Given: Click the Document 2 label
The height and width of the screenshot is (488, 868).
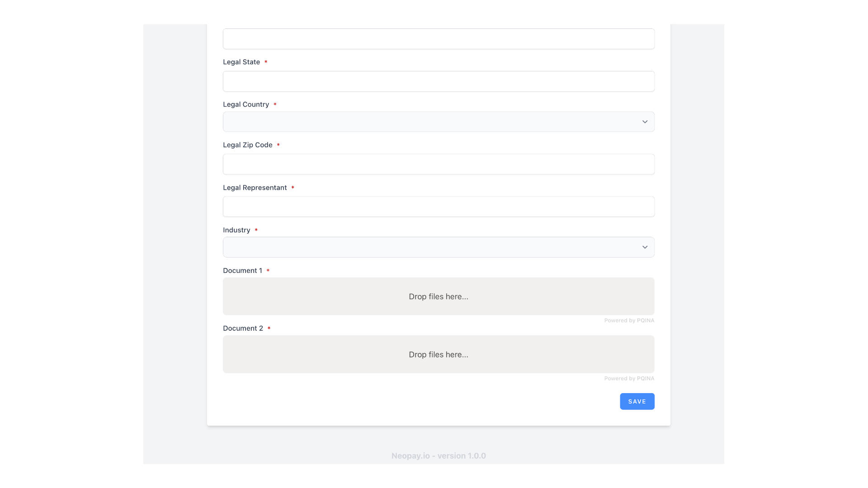Looking at the screenshot, I should pos(242,328).
